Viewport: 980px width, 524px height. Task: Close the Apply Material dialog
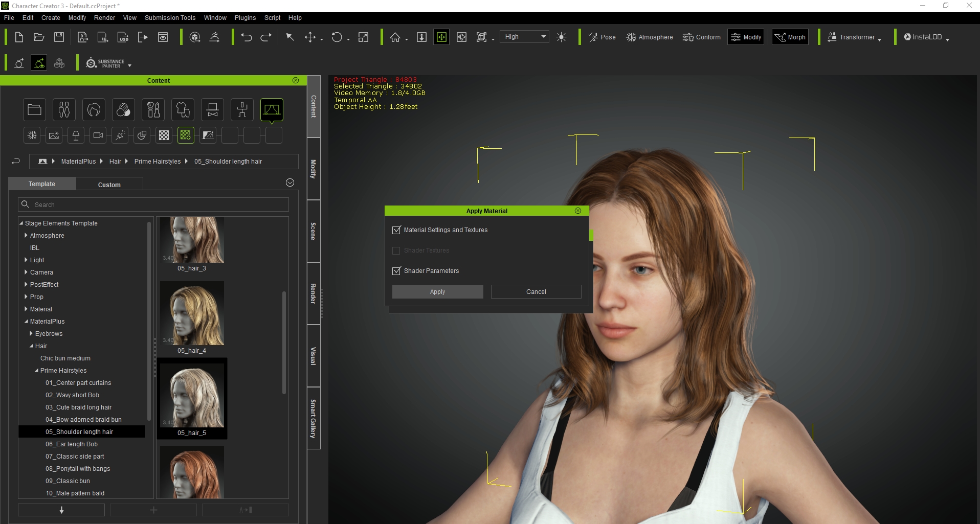pyautogui.click(x=578, y=211)
